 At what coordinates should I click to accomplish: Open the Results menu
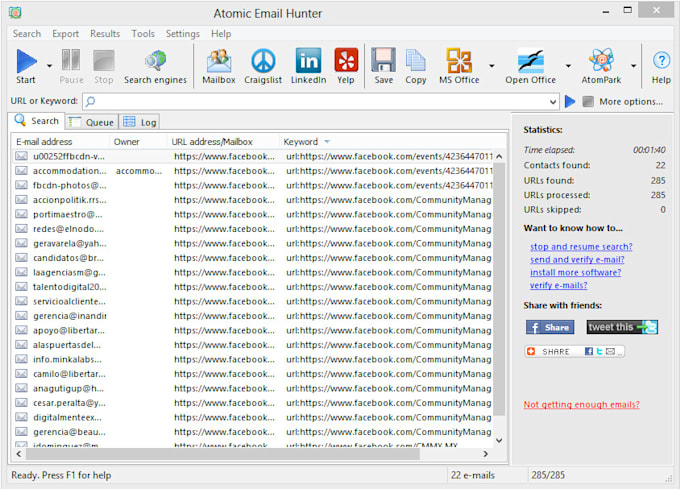tap(105, 34)
